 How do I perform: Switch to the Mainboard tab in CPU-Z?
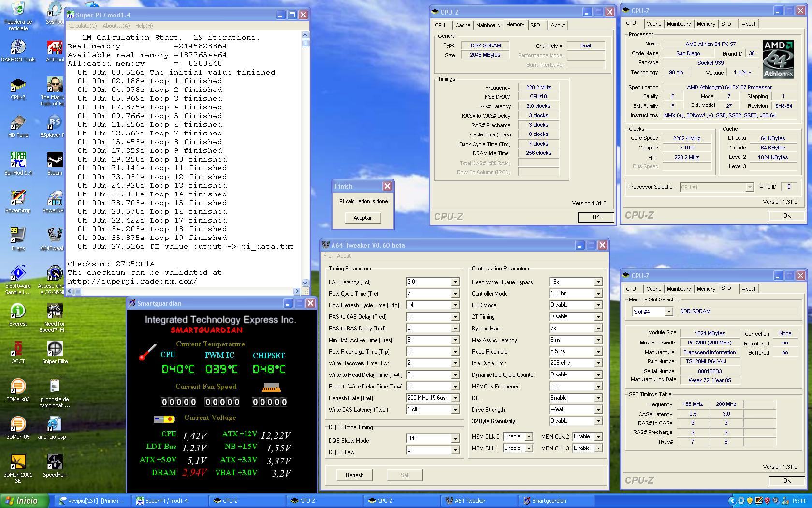coord(488,25)
